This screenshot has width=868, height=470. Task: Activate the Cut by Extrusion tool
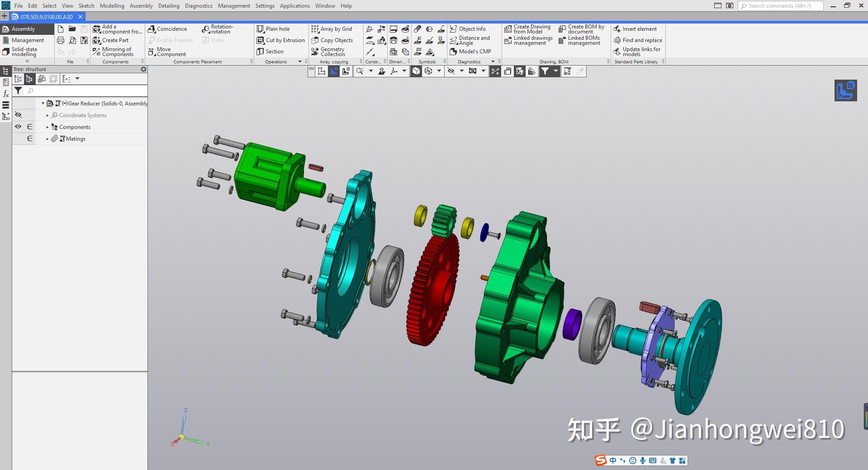point(281,40)
